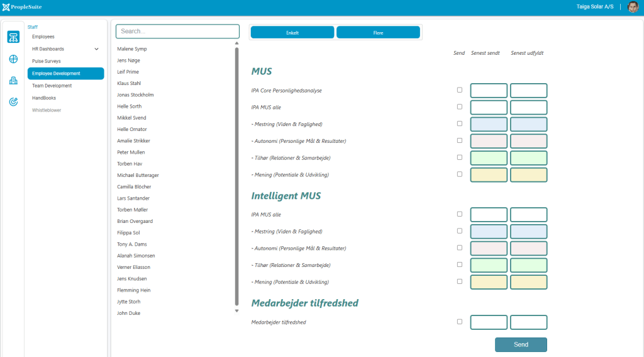Expand the HR Dashboards chevron
Screen dimensions: 644x357
[96, 49]
